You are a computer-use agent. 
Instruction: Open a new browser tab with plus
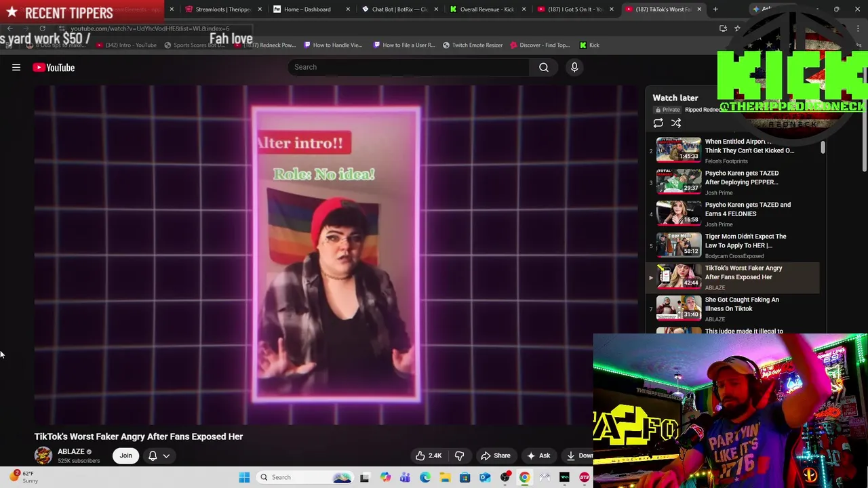(715, 9)
